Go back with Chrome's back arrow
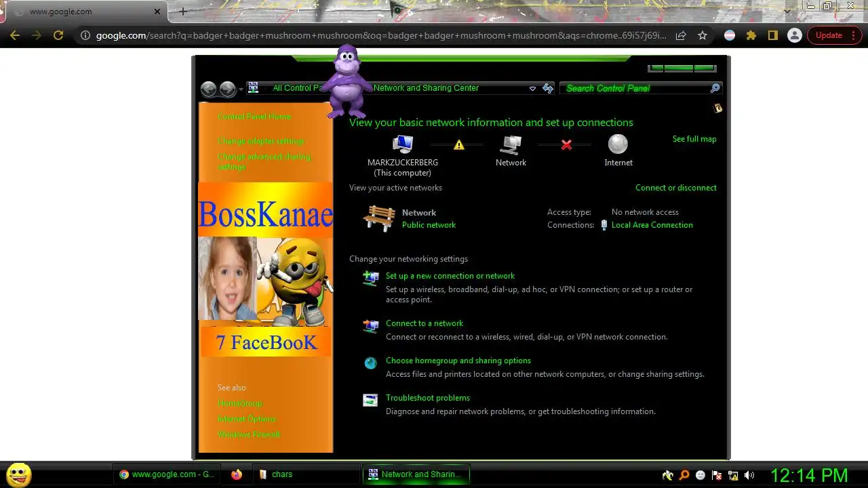The image size is (868, 488). coord(15,35)
